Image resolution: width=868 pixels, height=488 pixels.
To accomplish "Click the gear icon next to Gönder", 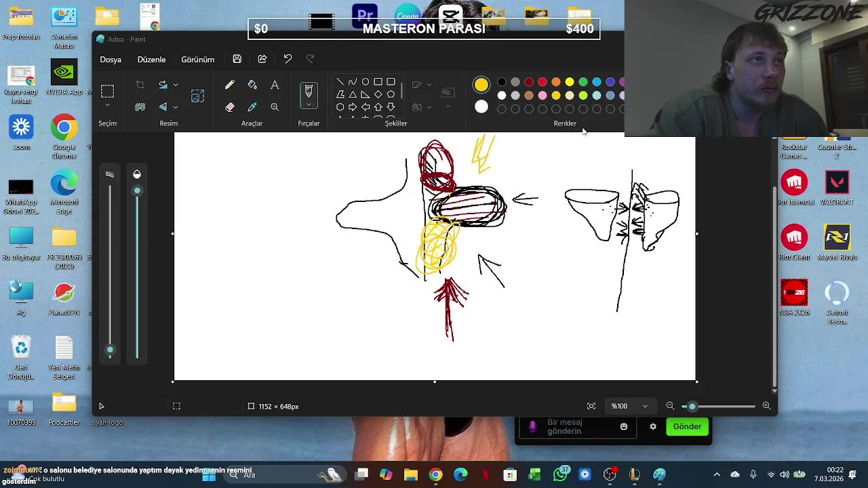I will coord(653,426).
